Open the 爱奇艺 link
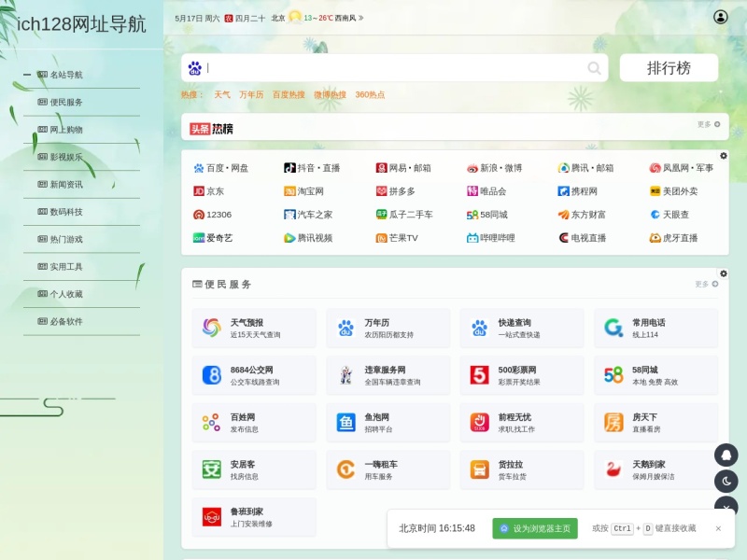This screenshot has width=747, height=560. click(213, 238)
